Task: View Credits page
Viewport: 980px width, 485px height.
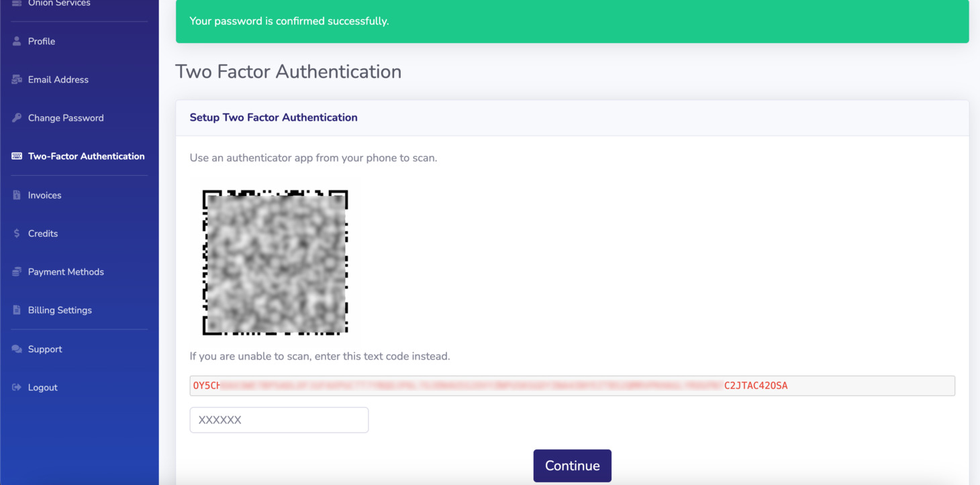Action: tap(43, 233)
